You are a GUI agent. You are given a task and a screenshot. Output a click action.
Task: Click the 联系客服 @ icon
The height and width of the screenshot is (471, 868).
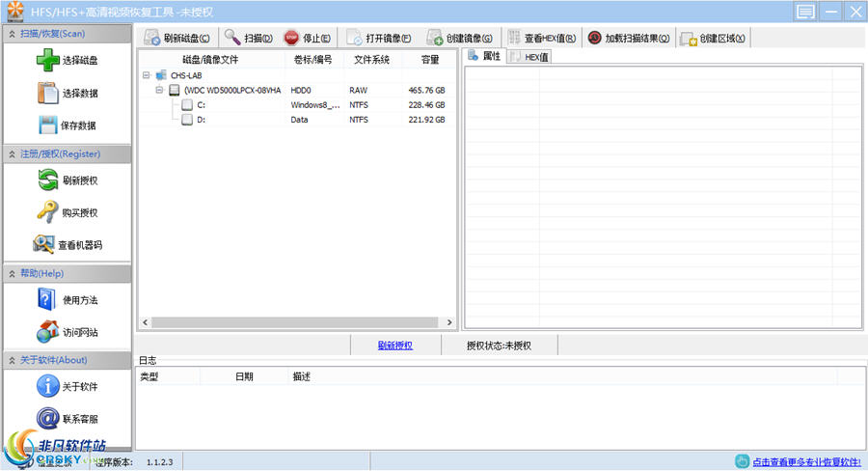coord(47,418)
